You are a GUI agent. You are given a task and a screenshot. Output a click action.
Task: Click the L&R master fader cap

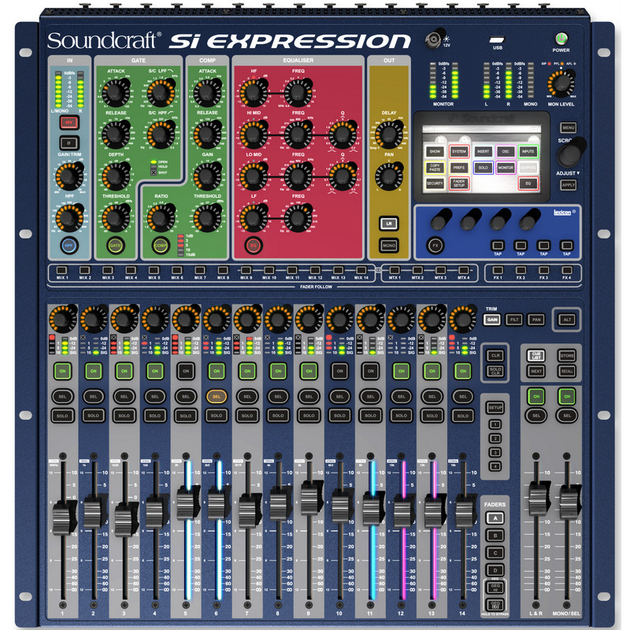point(537,498)
